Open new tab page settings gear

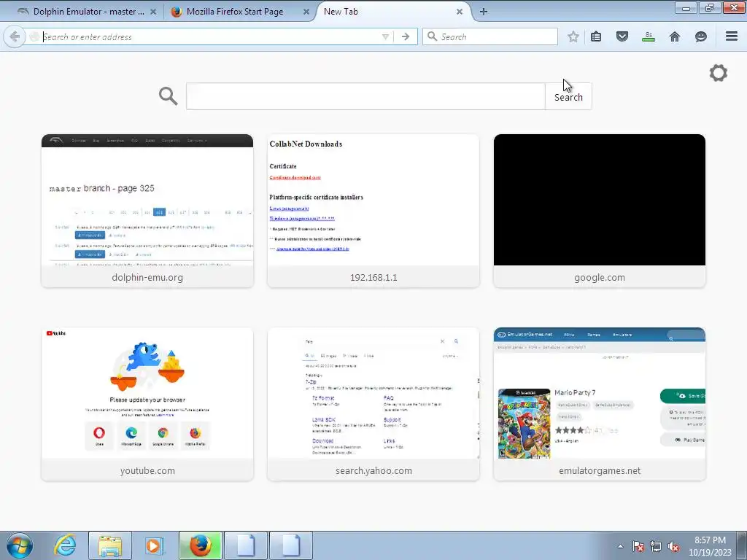pyautogui.click(x=719, y=73)
